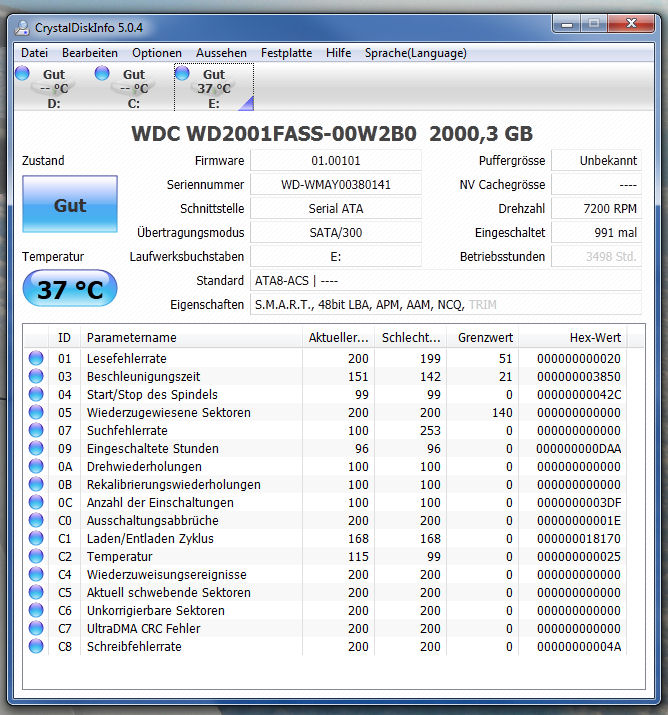Click the CrystalDiskInfo title bar icon
This screenshot has width=668, height=715.
coord(22,28)
